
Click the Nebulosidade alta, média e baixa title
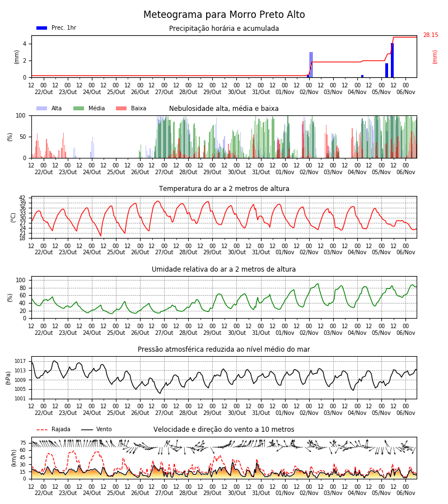(223, 109)
